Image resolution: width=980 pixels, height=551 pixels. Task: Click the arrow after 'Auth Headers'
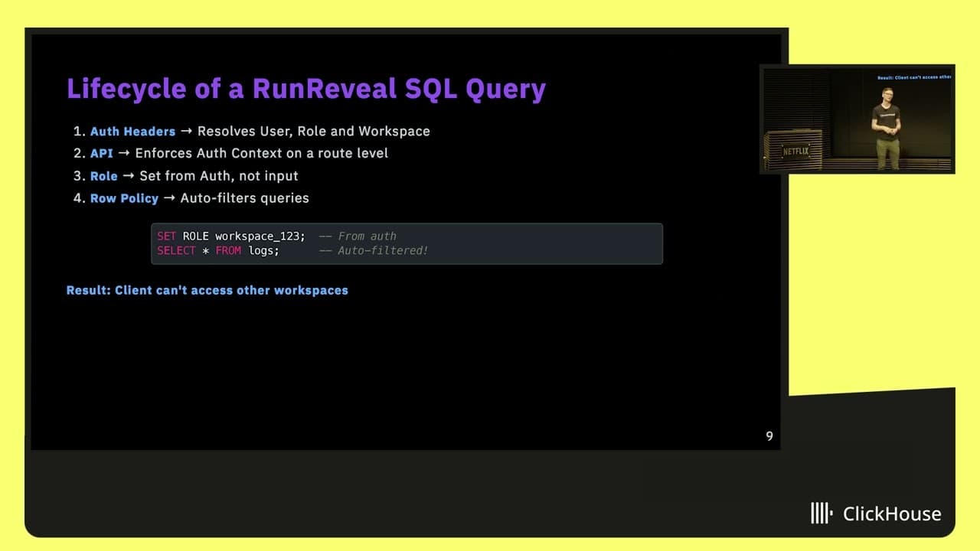[186, 131]
